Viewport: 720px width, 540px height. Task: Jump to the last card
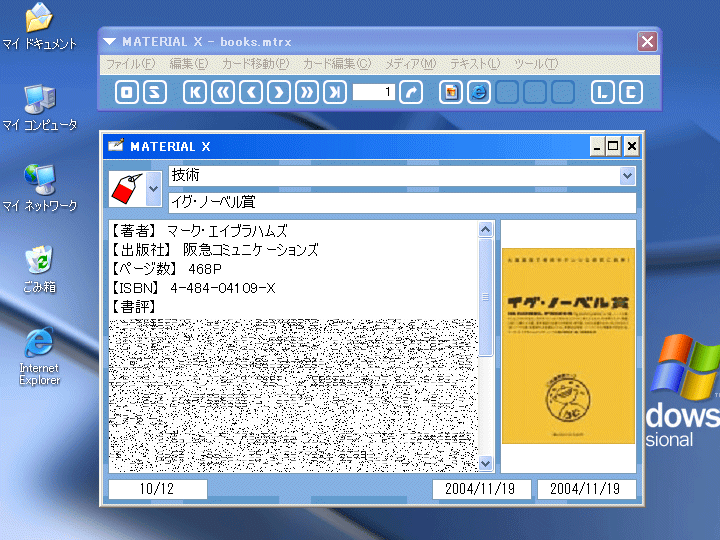coord(335,92)
